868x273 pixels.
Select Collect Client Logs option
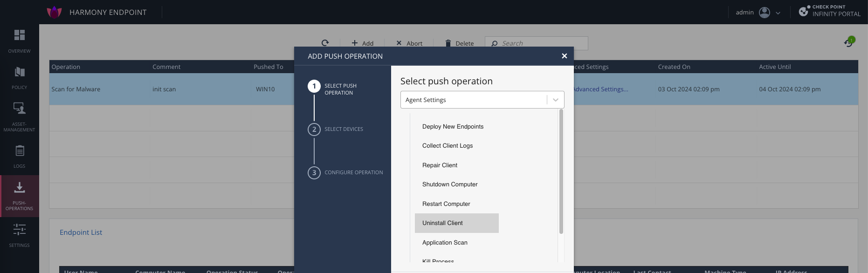point(447,146)
